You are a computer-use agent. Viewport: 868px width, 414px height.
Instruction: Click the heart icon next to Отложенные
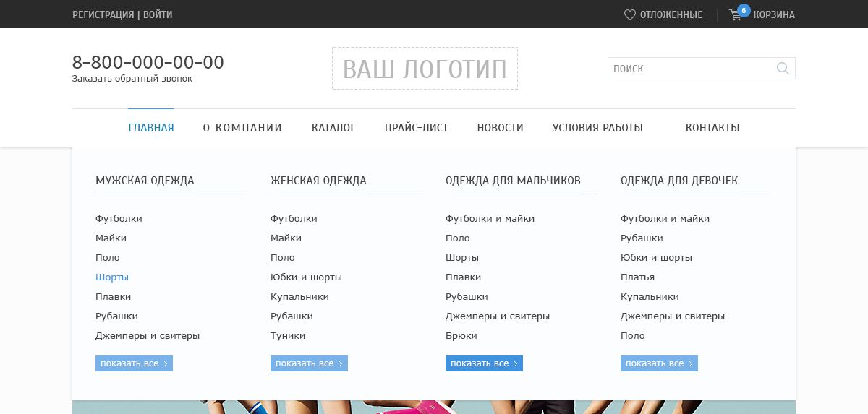coord(629,14)
